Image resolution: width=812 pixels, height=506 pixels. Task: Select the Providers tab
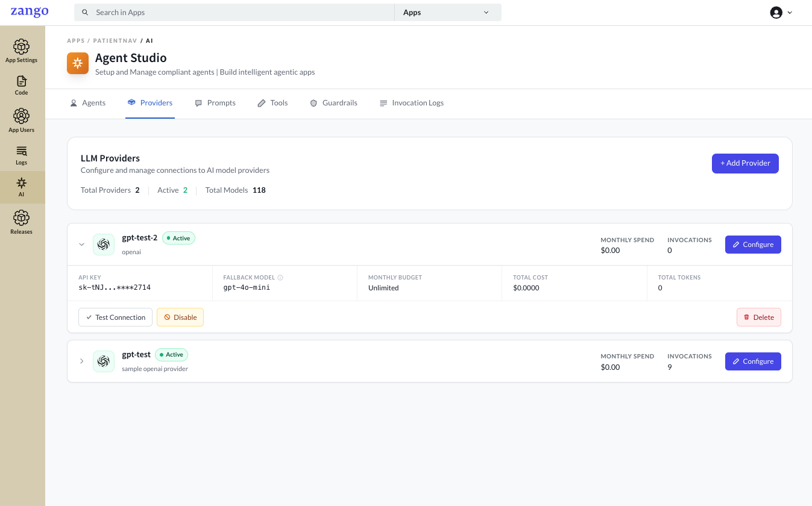[x=150, y=103]
